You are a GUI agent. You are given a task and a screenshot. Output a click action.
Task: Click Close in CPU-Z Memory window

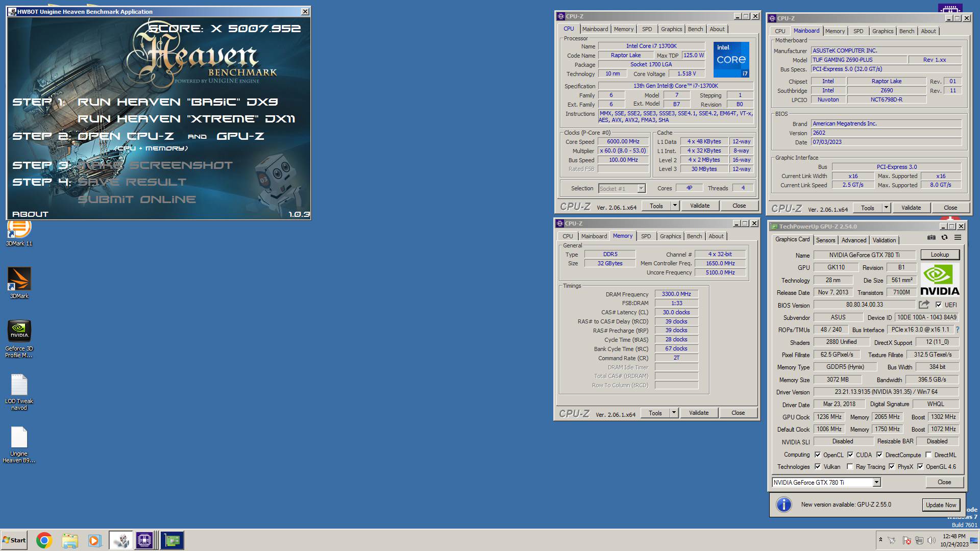click(738, 413)
